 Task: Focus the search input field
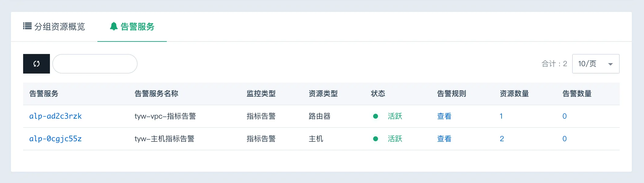95,64
